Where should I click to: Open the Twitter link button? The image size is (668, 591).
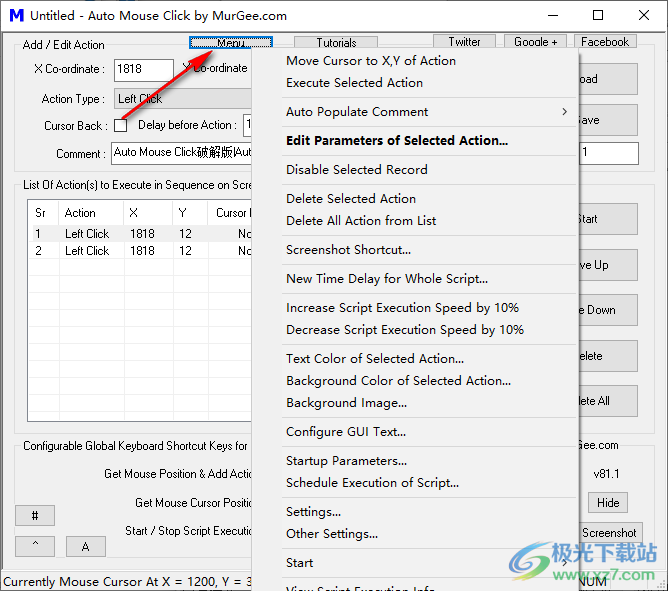click(464, 41)
